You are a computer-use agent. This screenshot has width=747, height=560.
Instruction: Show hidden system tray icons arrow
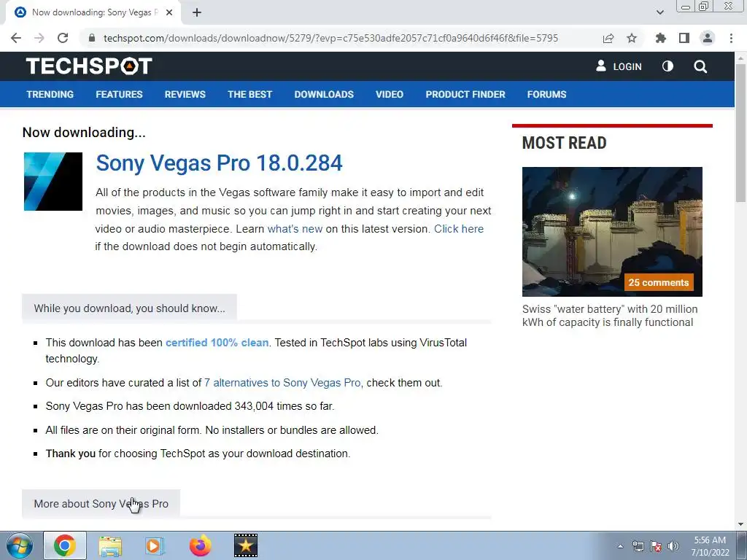pyautogui.click(x=620, y=546)
